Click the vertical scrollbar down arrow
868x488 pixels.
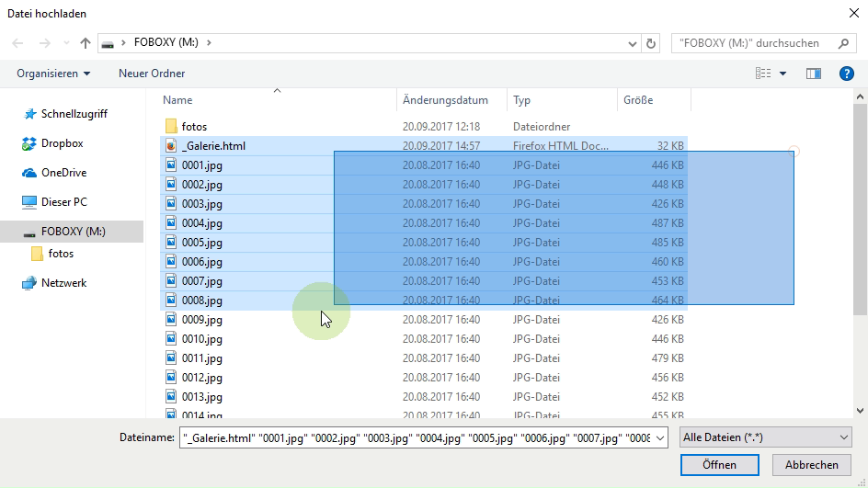tap(861, 411)
